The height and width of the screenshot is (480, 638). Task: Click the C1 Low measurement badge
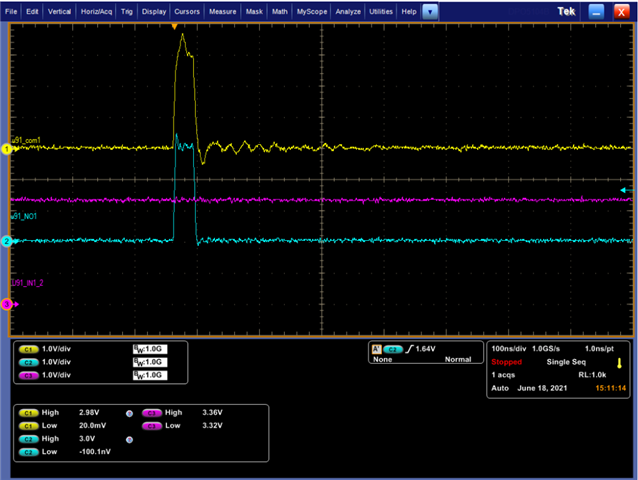point(28,426)
